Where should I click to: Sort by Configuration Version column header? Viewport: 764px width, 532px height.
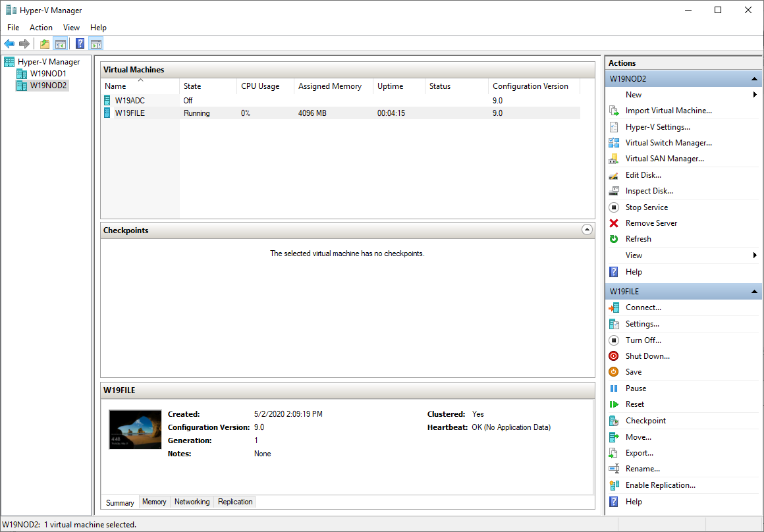(x=534, y=86)
